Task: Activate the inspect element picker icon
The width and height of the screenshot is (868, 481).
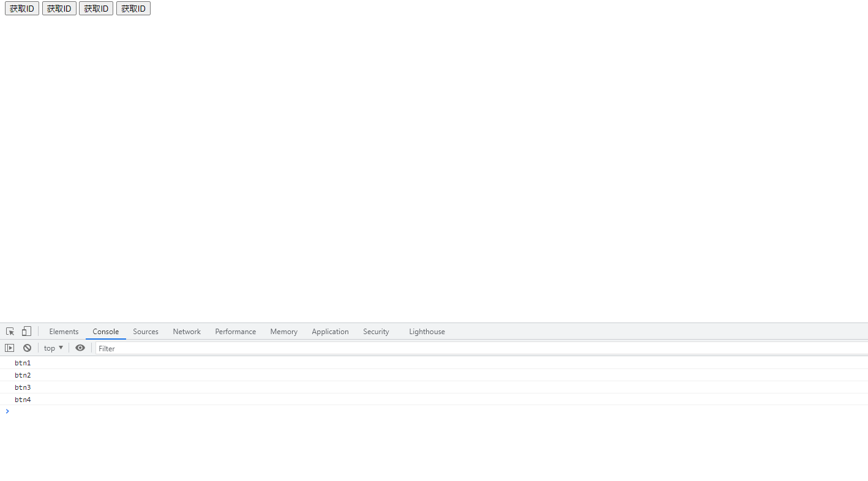Action: point(10,331)
